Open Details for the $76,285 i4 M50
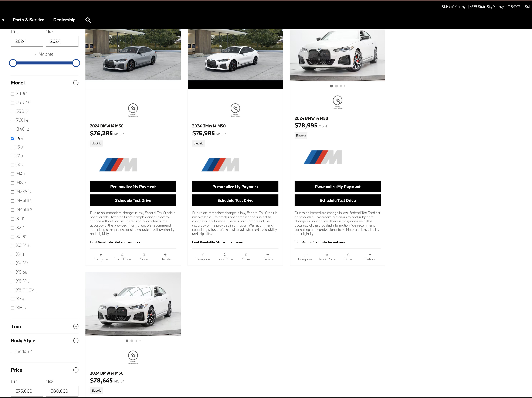The width and height of the screenshot is (532, 398). pyautogui.click(x=166, y=257)
